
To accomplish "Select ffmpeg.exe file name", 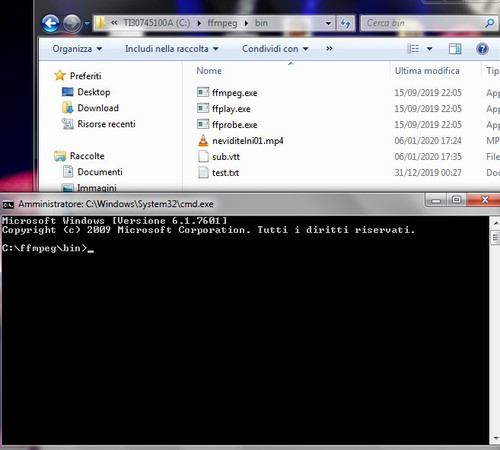I will click(235, 93).
